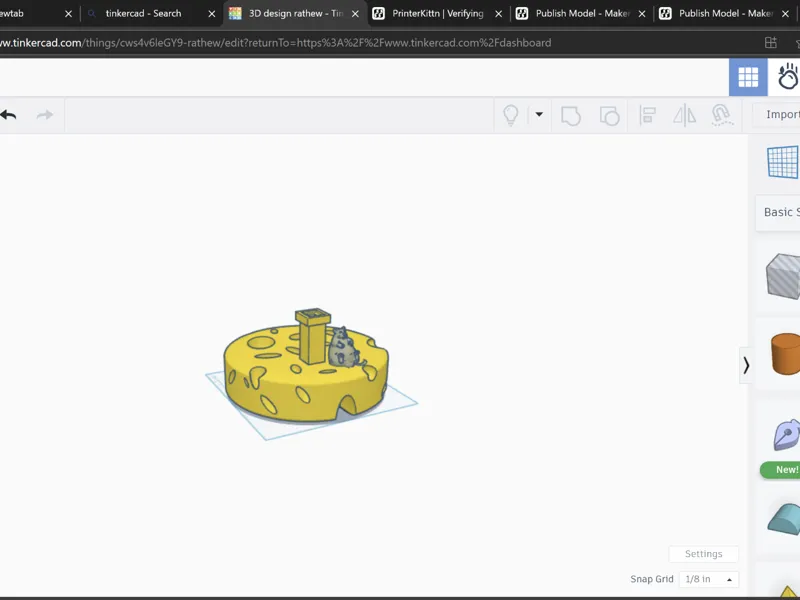
Task: Undo the last action
Action: pos(8,115)
